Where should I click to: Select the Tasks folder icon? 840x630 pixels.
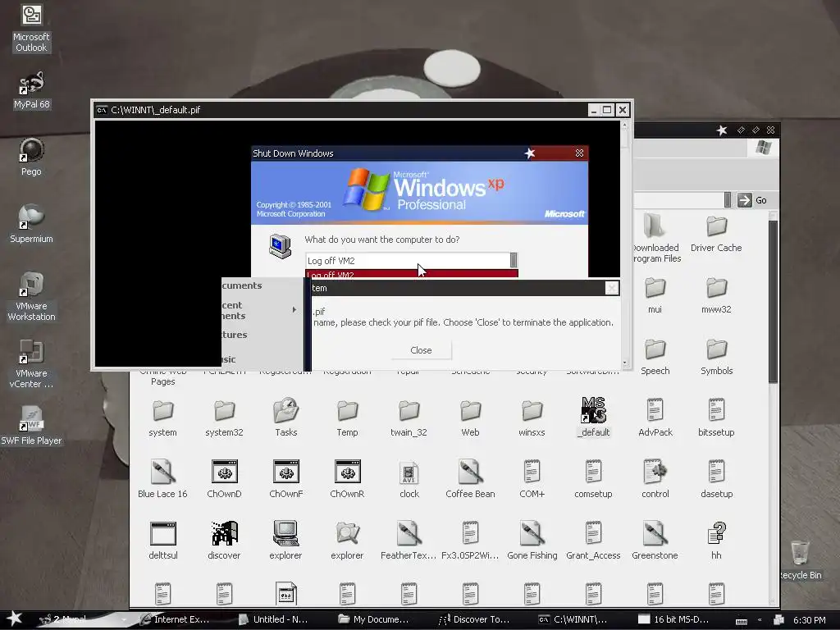(285, 418)
